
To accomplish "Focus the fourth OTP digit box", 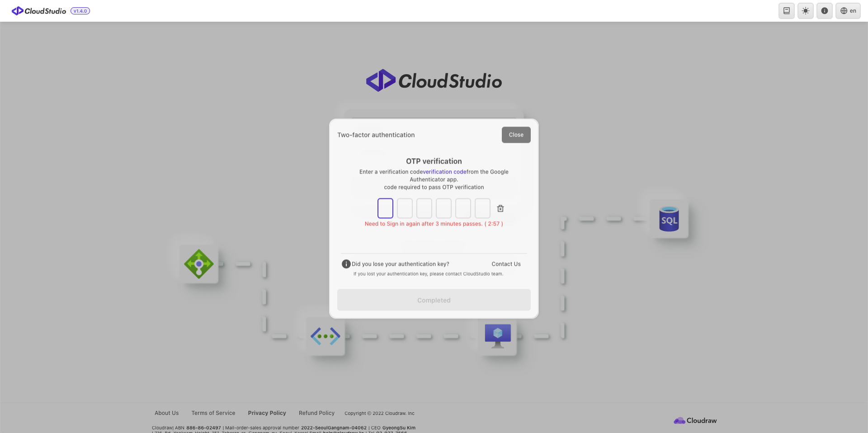I will pyautogui.click(x=443, y=208).
